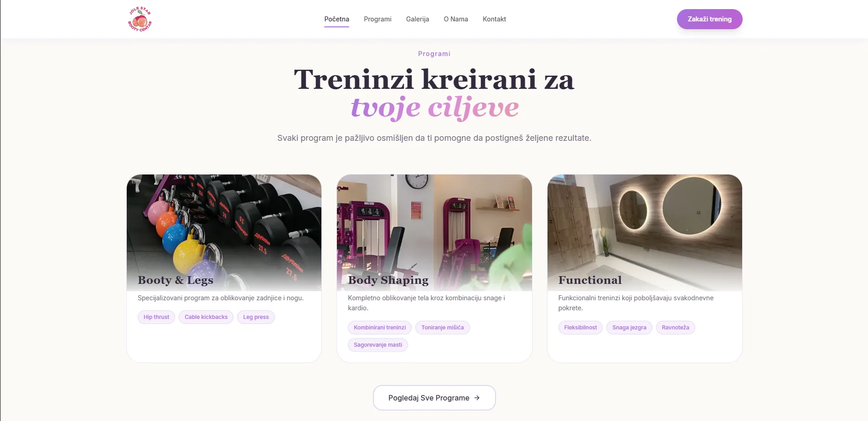
Task: Click the Zakaži trening button
Action: (709, 19)
